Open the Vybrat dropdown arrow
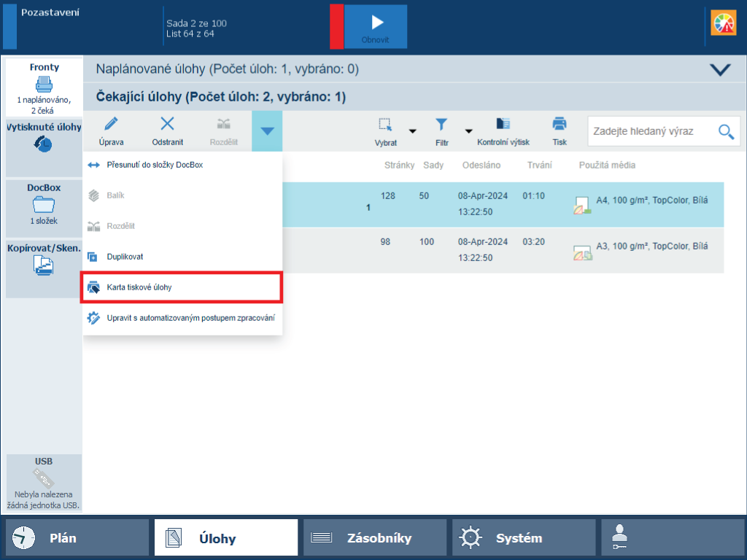This screenshot has height=560, width=747. (413, 131)
